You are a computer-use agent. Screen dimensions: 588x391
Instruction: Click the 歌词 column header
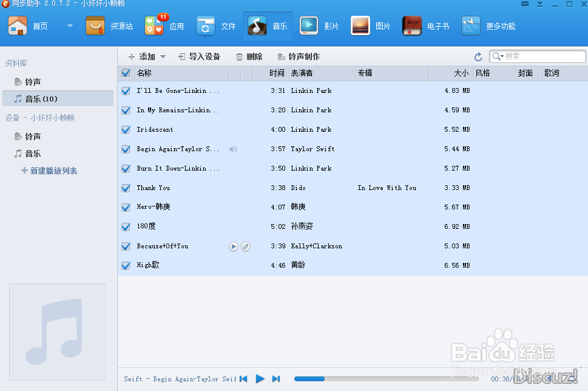[x=555, y=73]
